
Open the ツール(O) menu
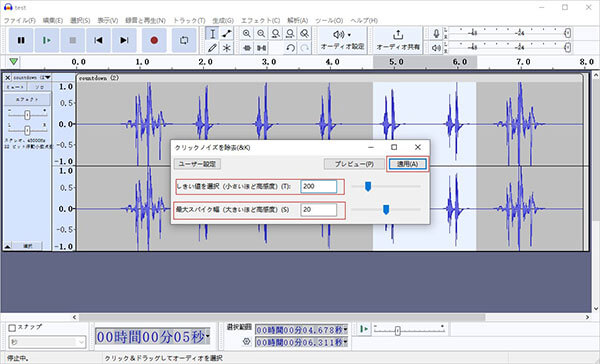click(x=329, y=20)
